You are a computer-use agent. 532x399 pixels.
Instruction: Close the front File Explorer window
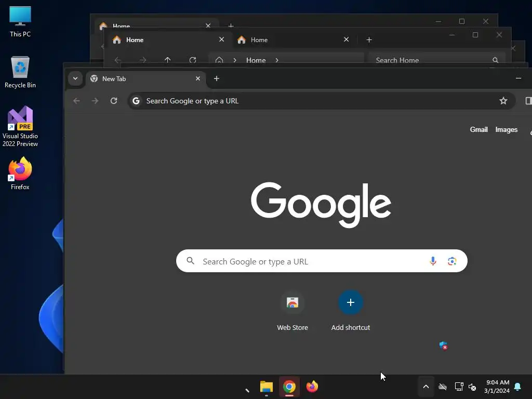(x=499, y=35)
